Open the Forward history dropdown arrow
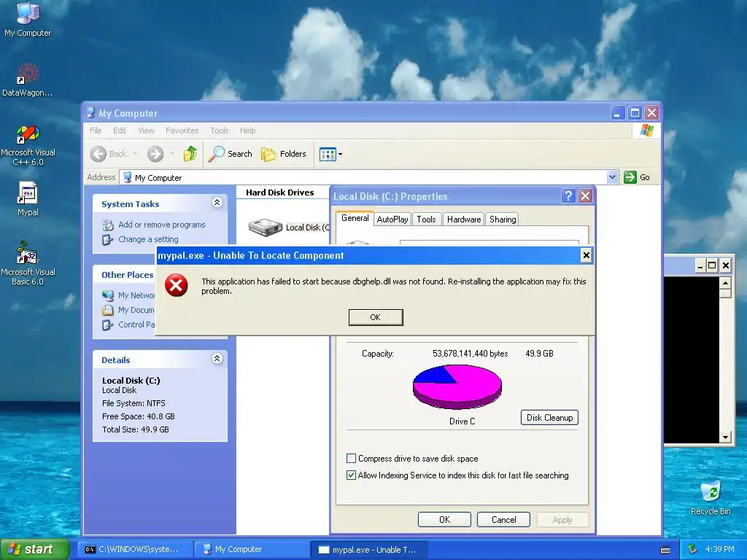This screenshot has width=747, height=560. click(172, 154)
